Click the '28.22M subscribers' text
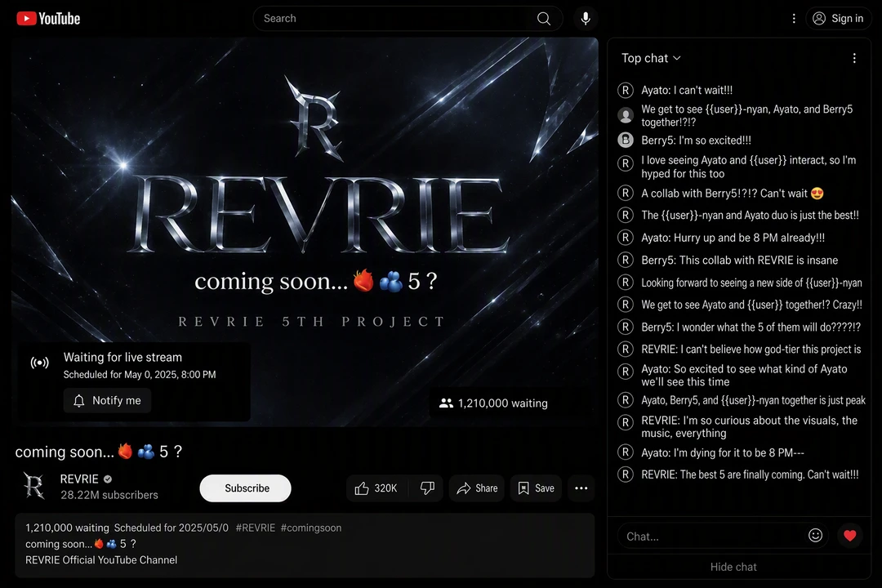Image resolution: width=882 pixels, height=588 pixels. point(109,495)
